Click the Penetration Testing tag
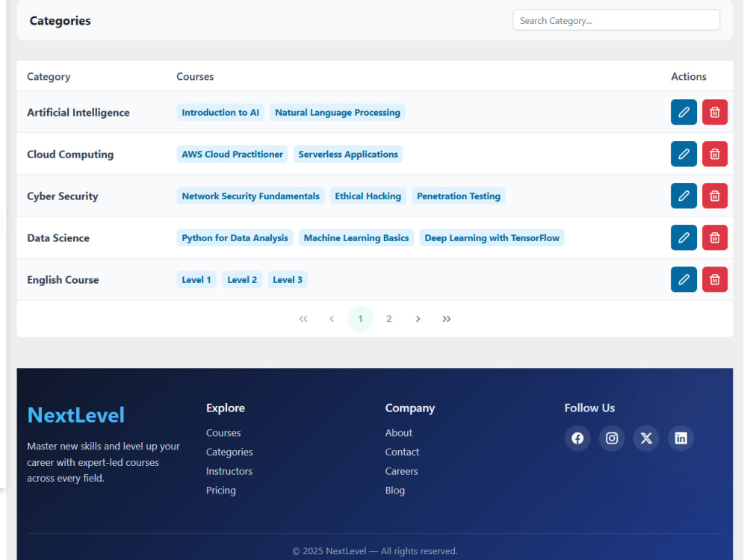This screenshot has width=747, height=560. pyautogui.click(x=458, y=196)
